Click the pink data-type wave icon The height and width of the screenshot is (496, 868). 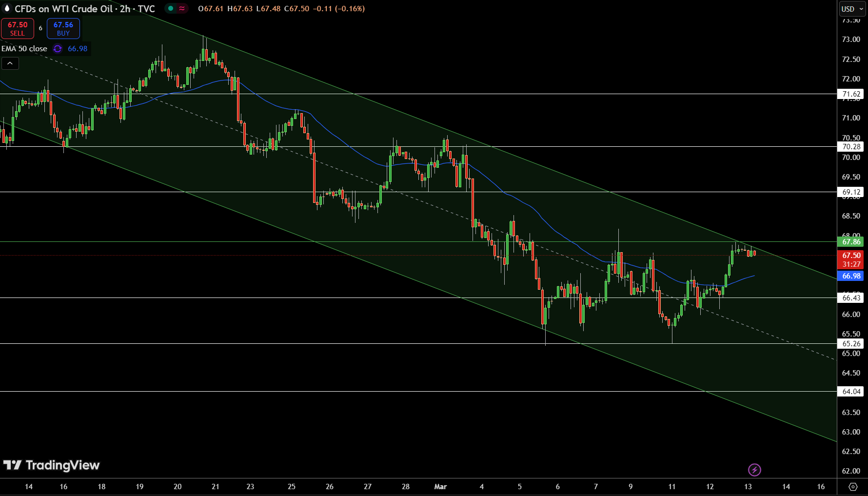click(x=182, y=8)
